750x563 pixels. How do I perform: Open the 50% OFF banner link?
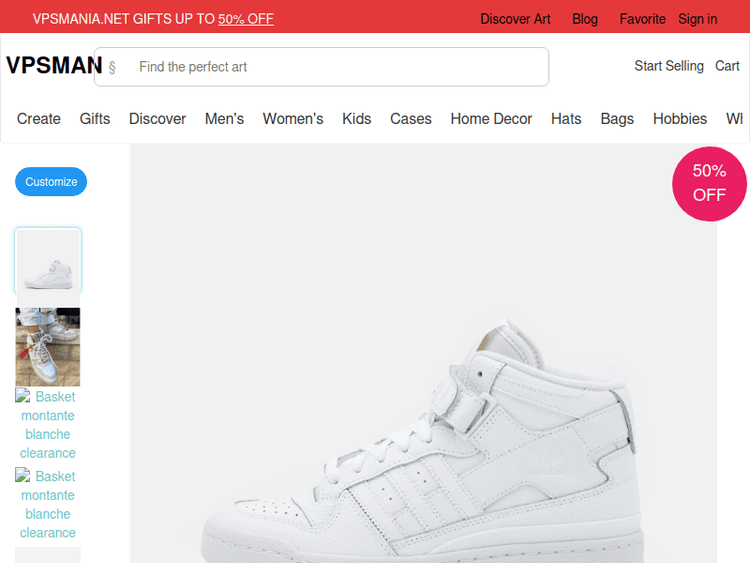(x=246, y=19)
